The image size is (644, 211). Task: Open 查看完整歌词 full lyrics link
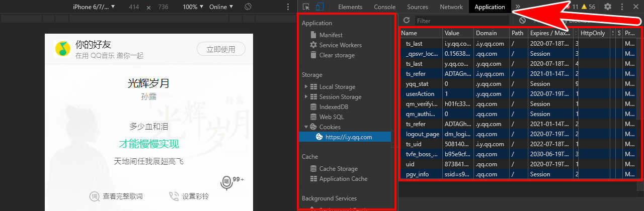coord(116,196)
